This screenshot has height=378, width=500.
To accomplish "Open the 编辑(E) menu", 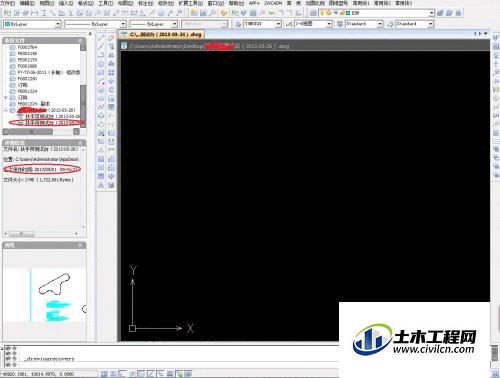I will [x=27, y=3].
